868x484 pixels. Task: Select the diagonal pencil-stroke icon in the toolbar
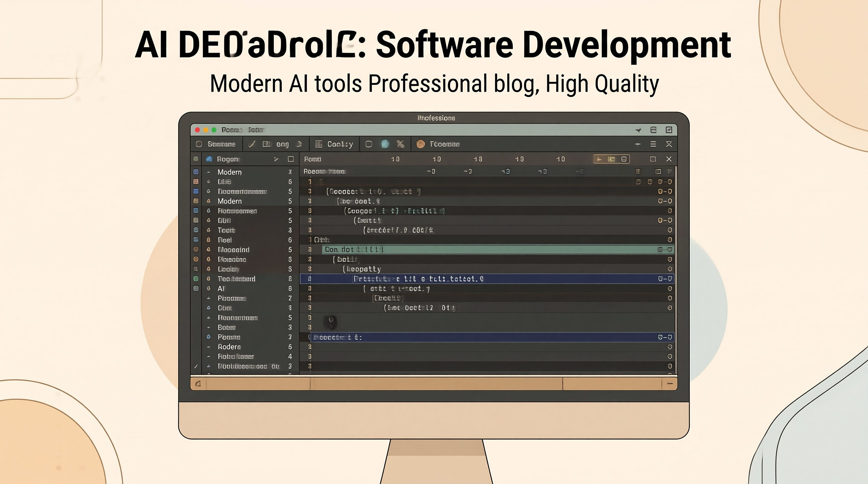(x=252, y=144)
